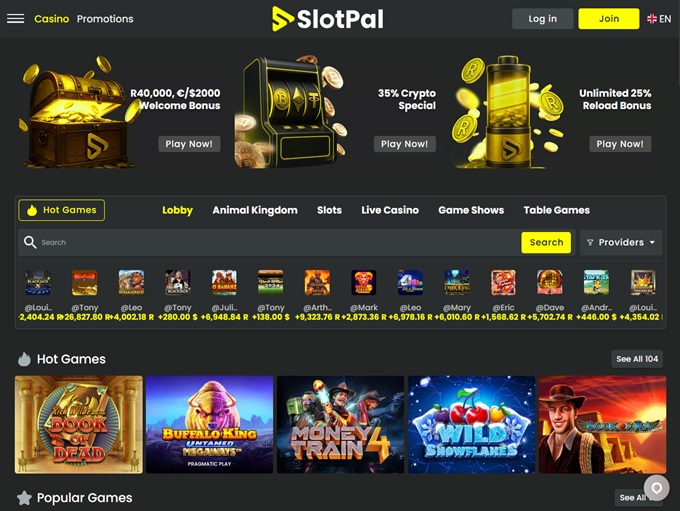Image resolution: width=680 pixels, height=511 pixels.
Task: Open the EN language flag selector
Action: tap(659, 19)
